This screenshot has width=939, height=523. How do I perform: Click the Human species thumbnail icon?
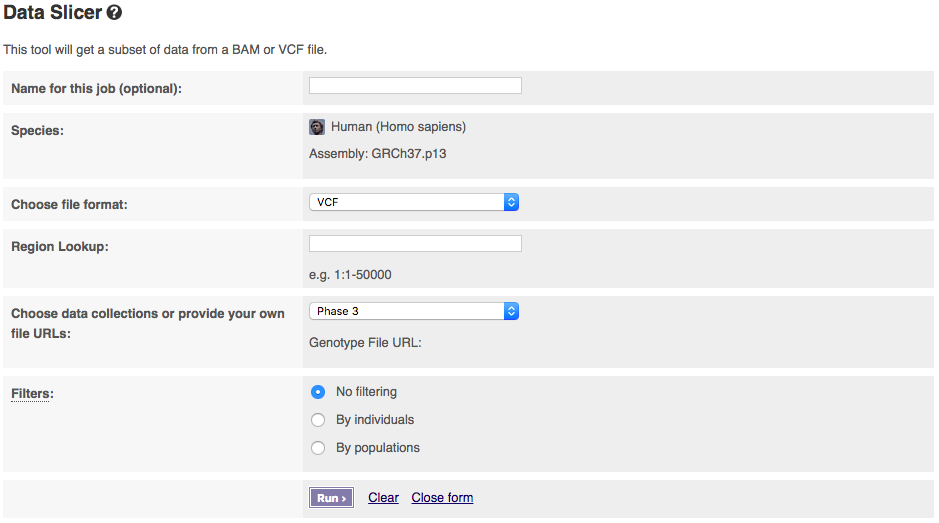(317, 127)
